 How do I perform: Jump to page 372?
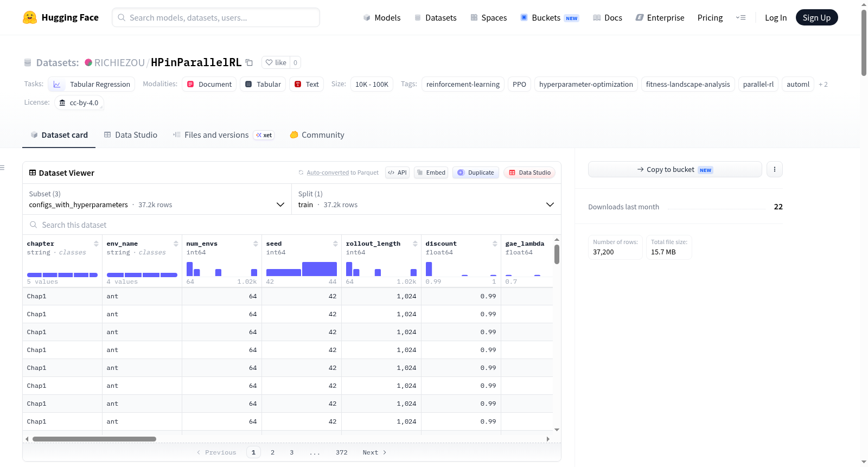tap(341, 452)
